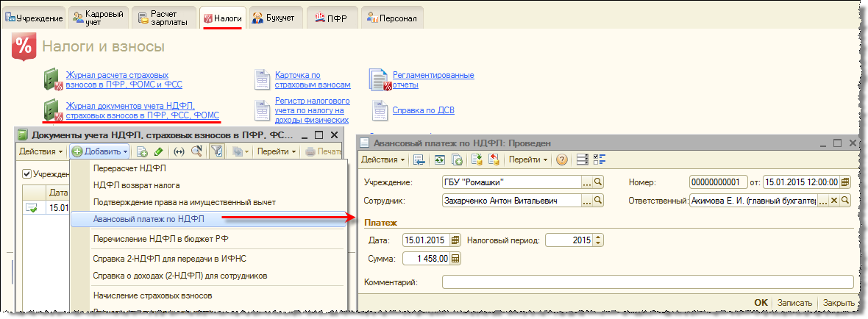Open Действия menu in documents journal window
The image size is (868, 319).
click(x=40, y=151)
